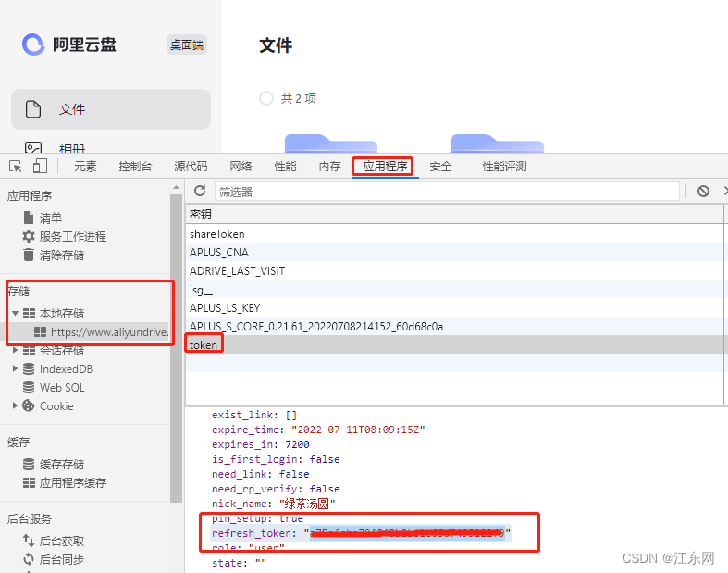The width and height of the screenshot is (728, 573).
Task: Click the need_link: false line
Action: [x=261, y=474]
